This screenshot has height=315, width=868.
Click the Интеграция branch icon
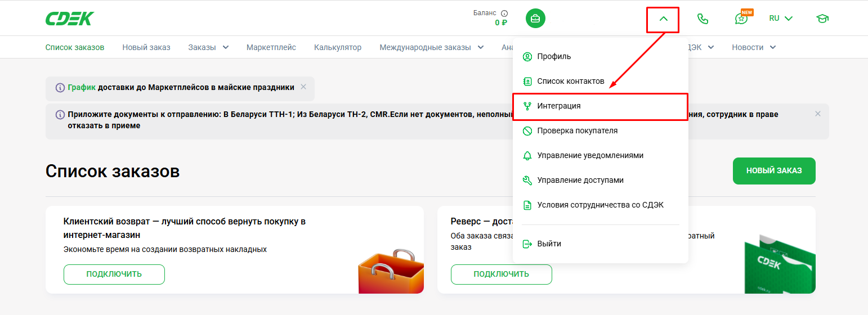coord(527,106)
